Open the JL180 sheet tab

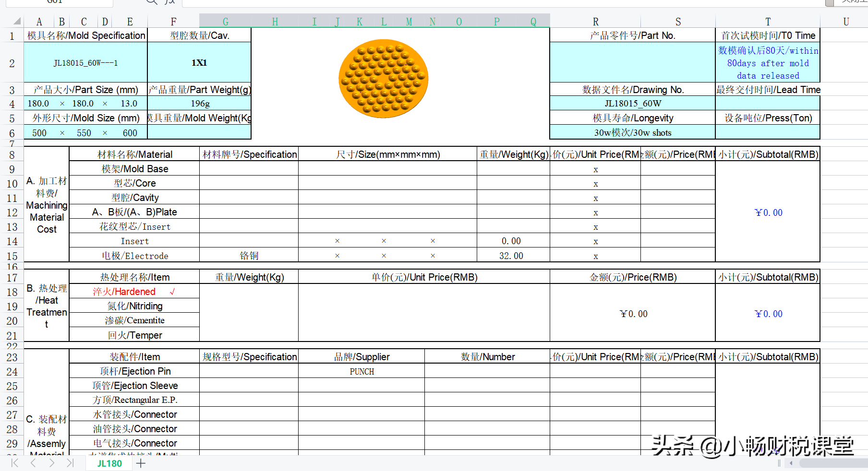109,463
